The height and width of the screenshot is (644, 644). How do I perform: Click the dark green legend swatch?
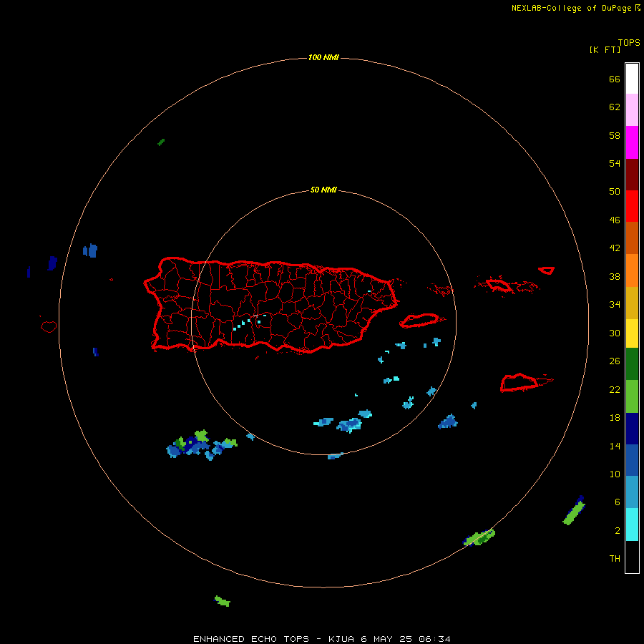632,364
